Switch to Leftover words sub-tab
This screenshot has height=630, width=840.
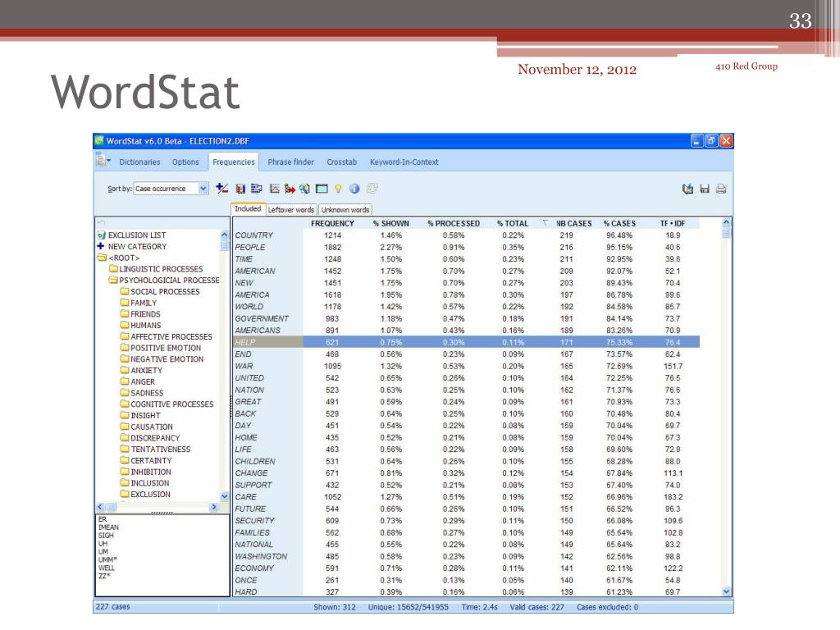click(291, 210)
